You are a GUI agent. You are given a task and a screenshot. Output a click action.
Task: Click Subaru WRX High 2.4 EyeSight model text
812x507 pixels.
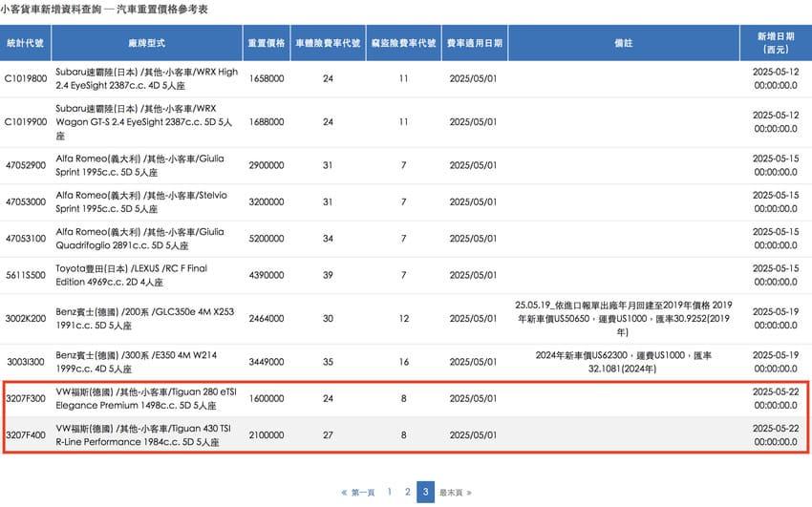click(146, 78)
